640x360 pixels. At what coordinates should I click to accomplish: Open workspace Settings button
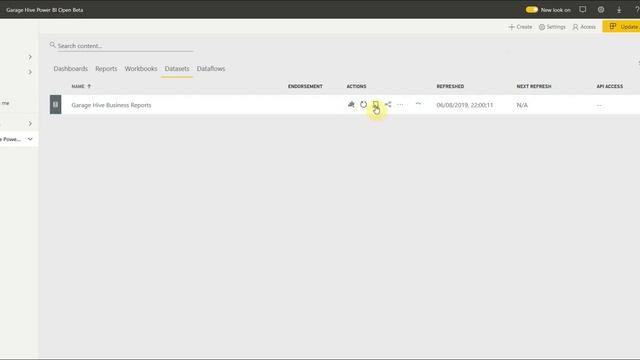(x=552, y=27)
